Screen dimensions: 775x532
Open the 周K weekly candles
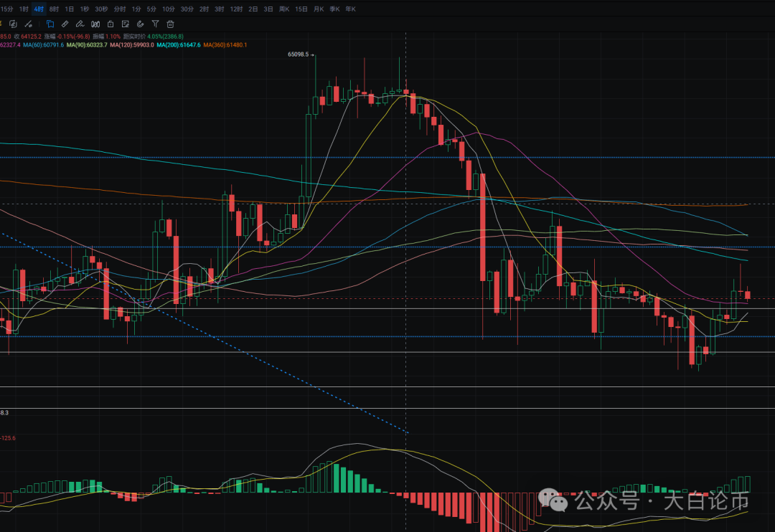pos(284,9)
